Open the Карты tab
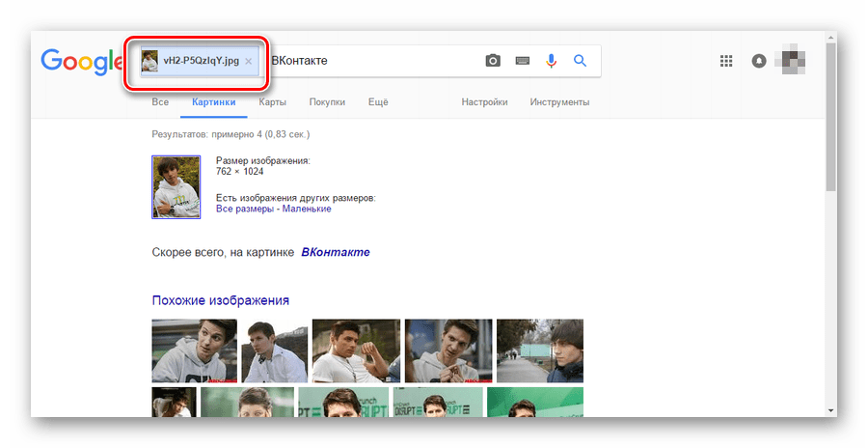868x448 pixels. click(272, 102)
